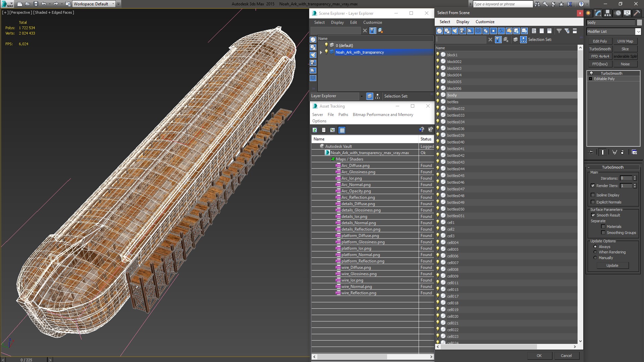Image resolution: width=644 pixels, height=362 pixels.
Task: Toggle bulb visibility for block1 object
Action: 438,55
